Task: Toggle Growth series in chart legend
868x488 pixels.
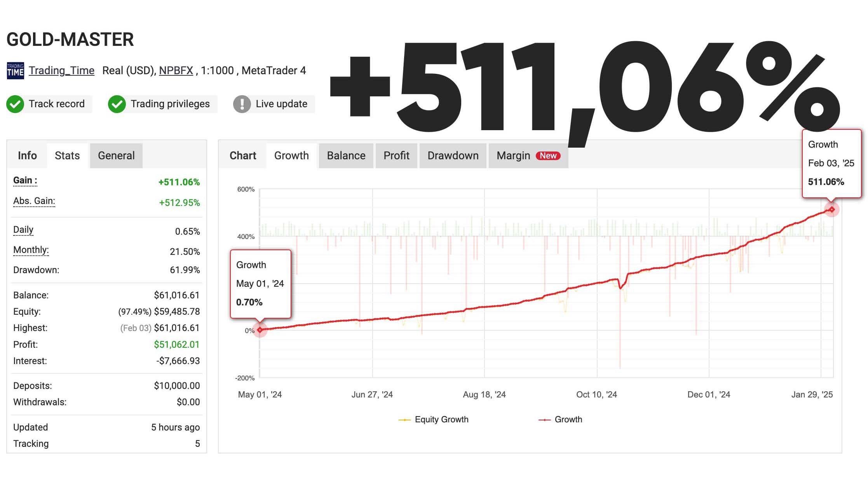Action: [x=560, y=420]
